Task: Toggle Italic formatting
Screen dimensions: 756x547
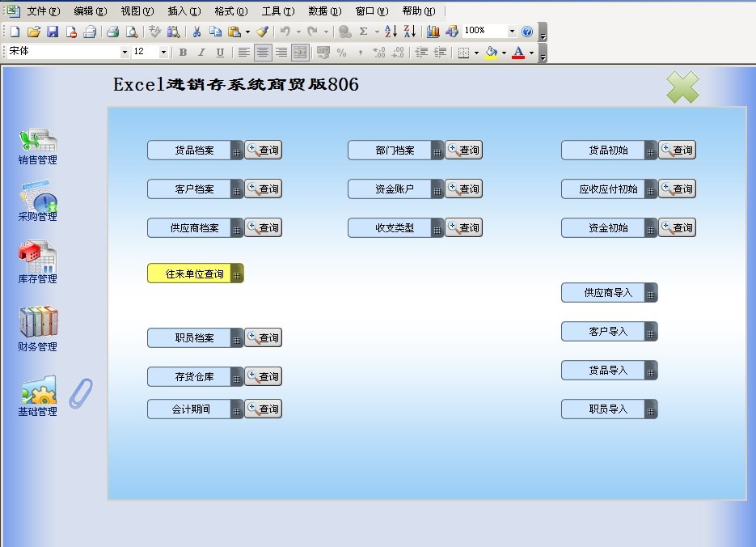Action: (x=201, y=53)
